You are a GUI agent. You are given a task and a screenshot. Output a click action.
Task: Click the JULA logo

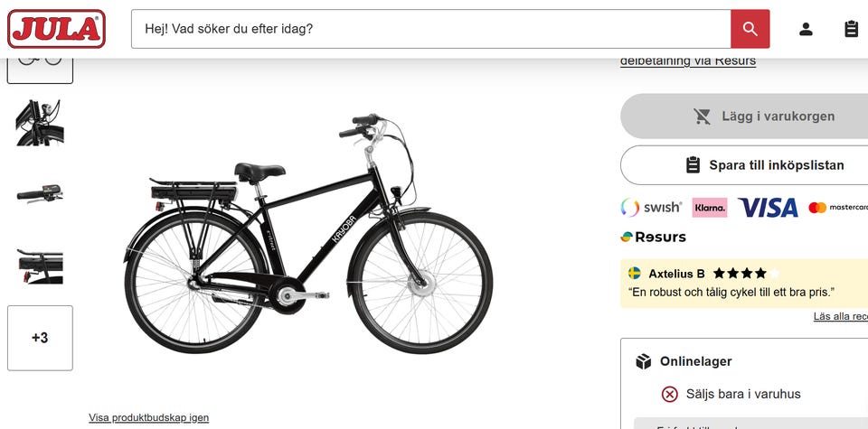(56, 29)
